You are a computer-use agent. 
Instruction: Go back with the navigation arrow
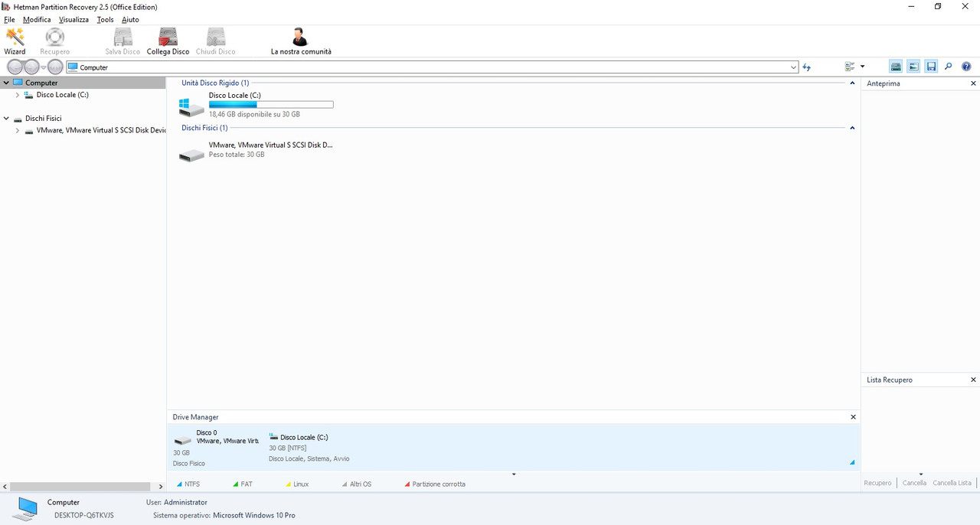click(x=15, y=67)
